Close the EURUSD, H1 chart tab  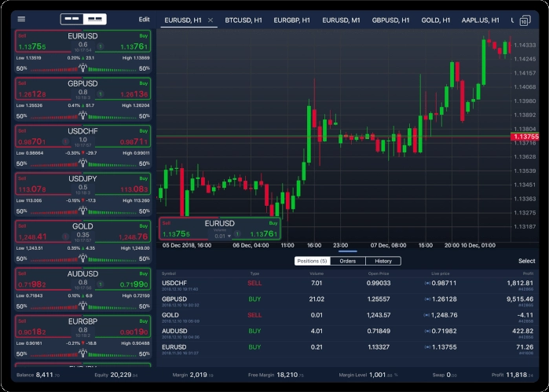tap(210, 20)
